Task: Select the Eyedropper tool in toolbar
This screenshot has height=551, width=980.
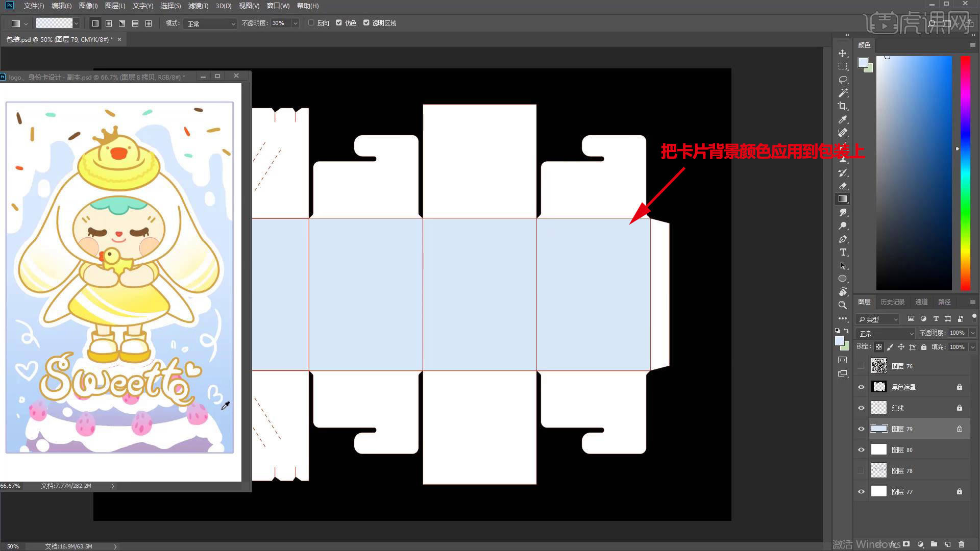Action: point(843,120)
